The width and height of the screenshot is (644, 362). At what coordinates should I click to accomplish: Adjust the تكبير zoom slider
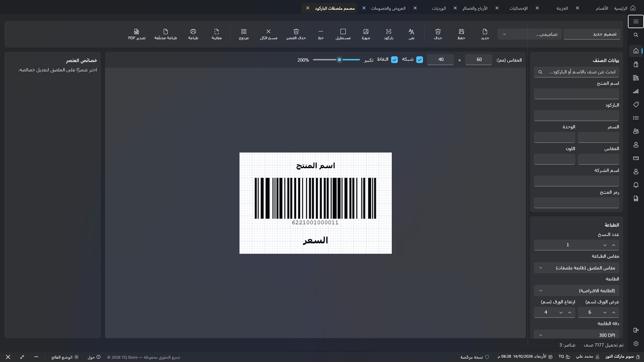tap(336, 60)
